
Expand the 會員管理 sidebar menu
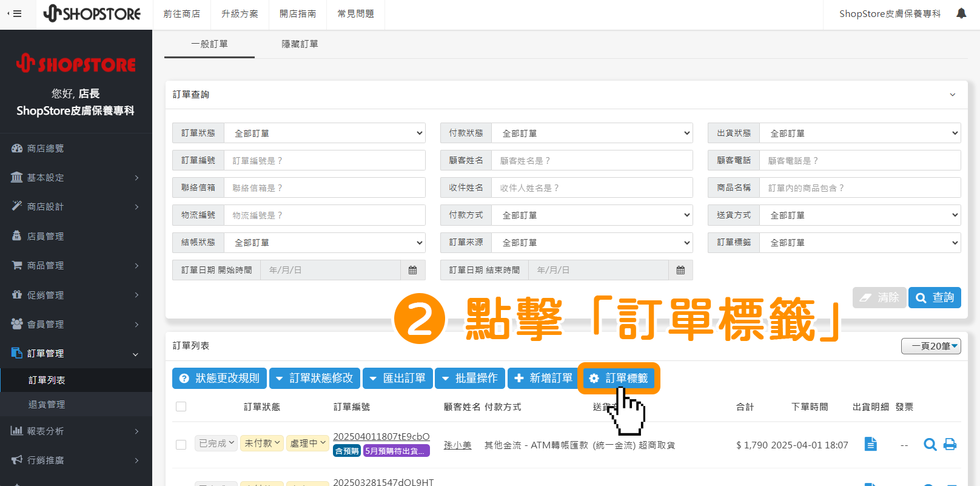click(76, 324)
